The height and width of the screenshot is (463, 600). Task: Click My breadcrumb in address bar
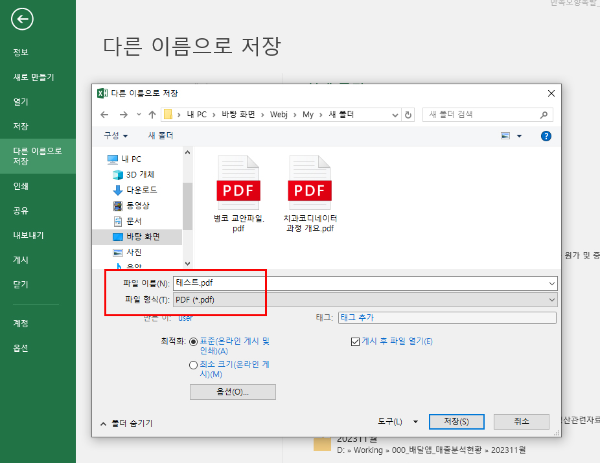tap(308, 114)
